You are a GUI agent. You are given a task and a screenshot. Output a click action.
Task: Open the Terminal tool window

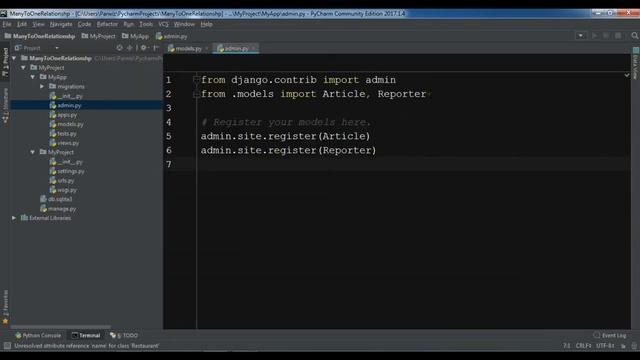(86, 336)
